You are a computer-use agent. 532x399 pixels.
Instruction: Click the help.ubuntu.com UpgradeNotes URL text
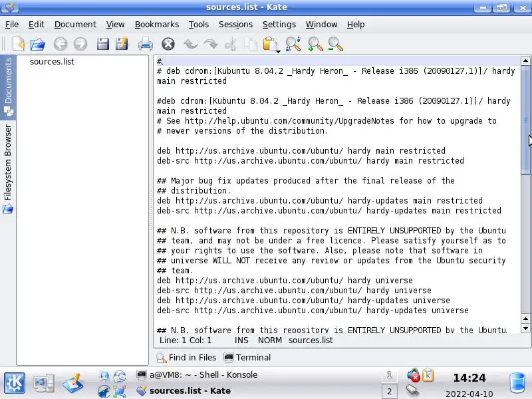coord(289,121)
